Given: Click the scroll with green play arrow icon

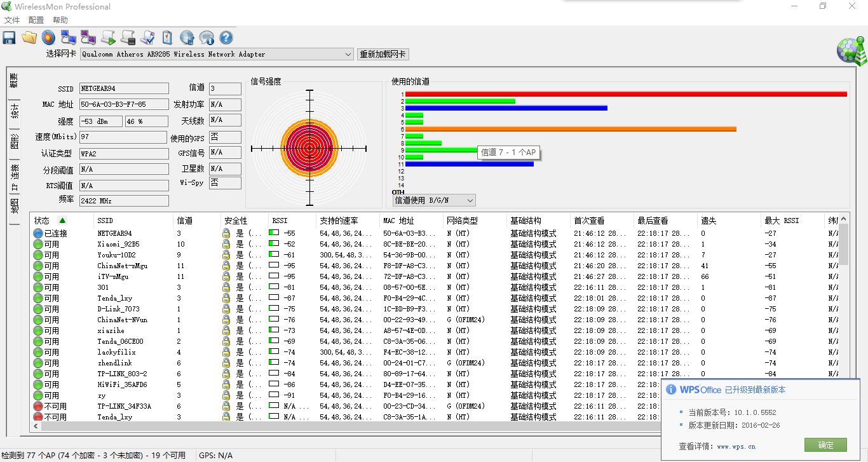Looking at the screenshot, I should tap(108, 37).
